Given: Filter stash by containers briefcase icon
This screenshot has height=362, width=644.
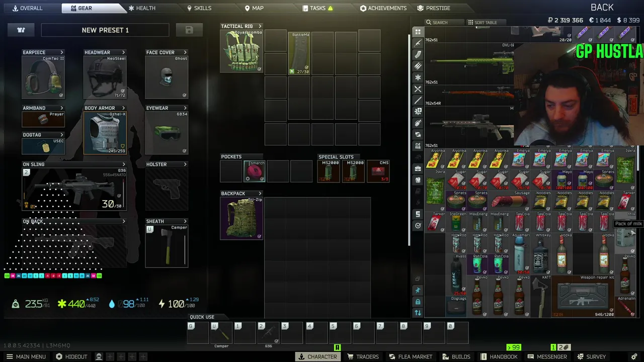Looking at the screenshot, I should (418, 168).
